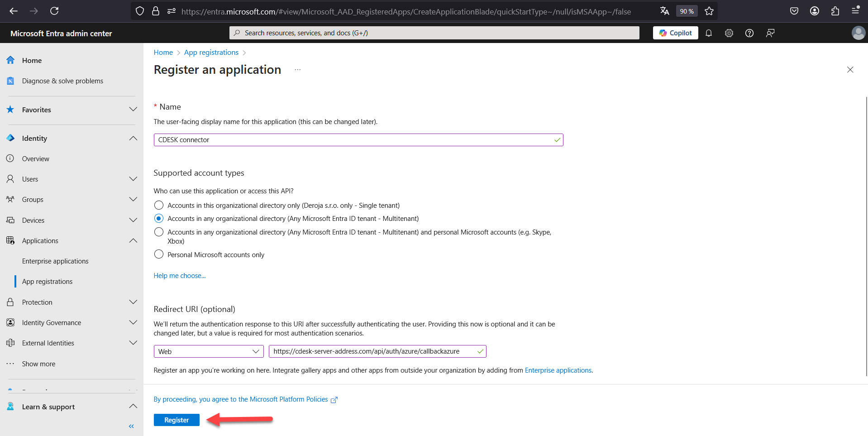
Task: Expand the Protection menu chevron
Action: tap(133, 302)
